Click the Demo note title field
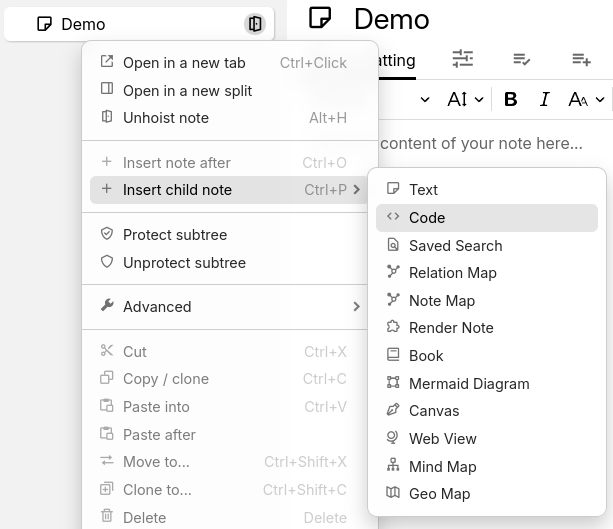This screenshot has width=613, height=529. (x=392, y=19)
